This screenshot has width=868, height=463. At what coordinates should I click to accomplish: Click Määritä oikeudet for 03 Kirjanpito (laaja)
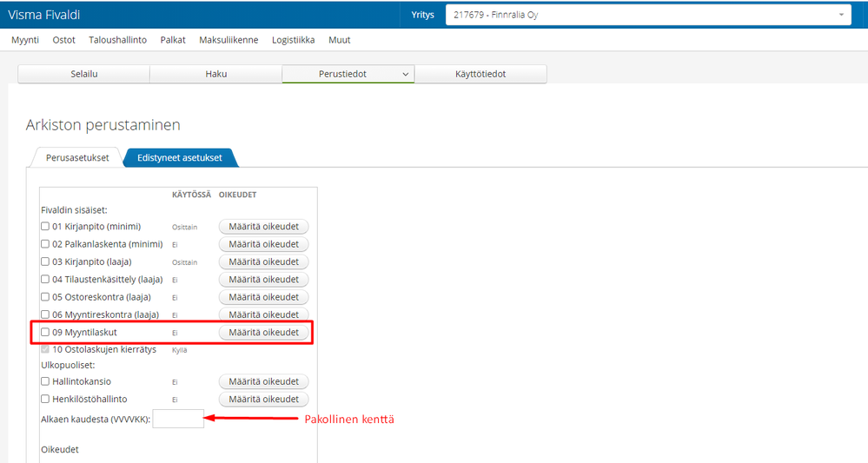pos(263,262)
